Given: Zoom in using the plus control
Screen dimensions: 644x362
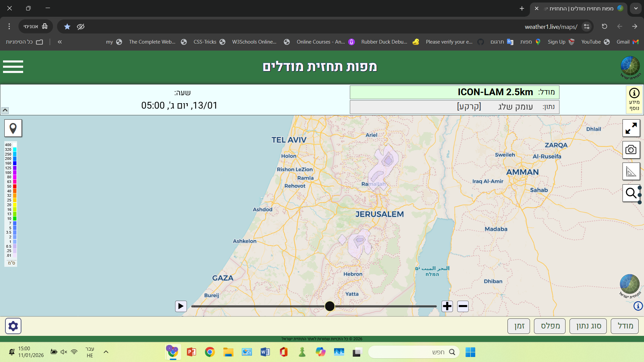Looking at the screenshot, I should (447, 306).
